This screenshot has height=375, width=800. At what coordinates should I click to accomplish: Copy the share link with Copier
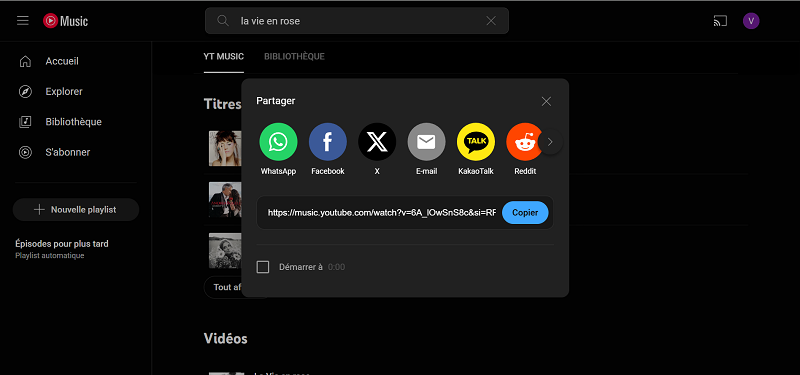point(525,213)
